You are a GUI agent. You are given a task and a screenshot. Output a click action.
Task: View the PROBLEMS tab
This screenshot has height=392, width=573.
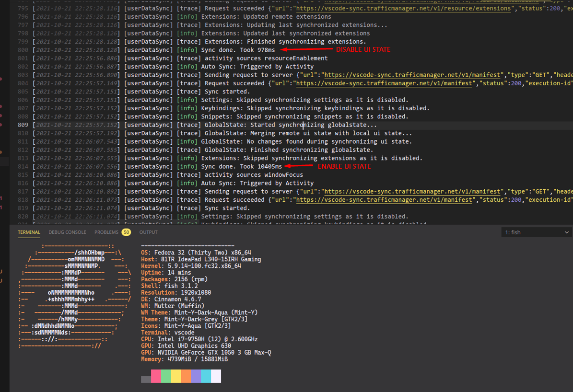[x=106, y=232]
